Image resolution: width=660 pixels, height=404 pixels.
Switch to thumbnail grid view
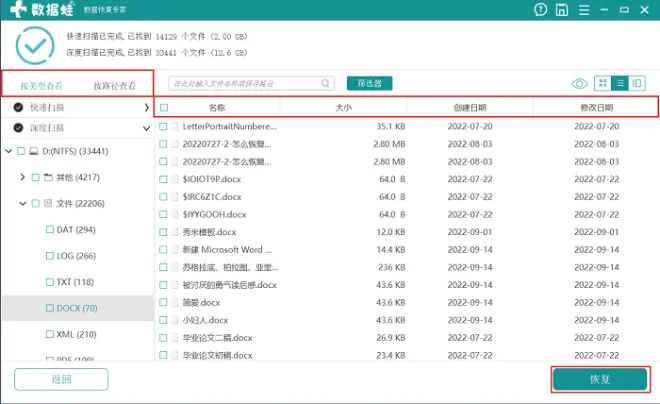point(603,83)
